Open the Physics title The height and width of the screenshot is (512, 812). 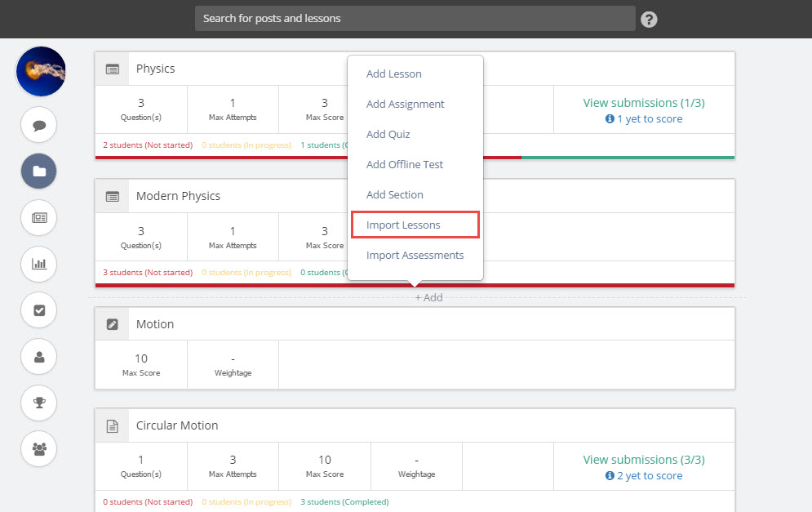tap(155, 69)
